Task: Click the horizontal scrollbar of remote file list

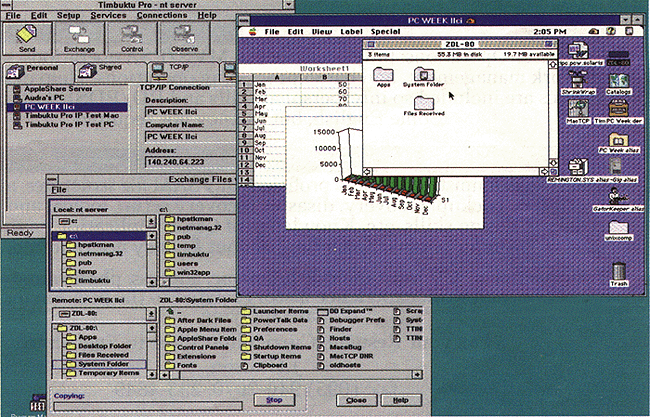Action: pyautogui.click(x=293, y=375)
